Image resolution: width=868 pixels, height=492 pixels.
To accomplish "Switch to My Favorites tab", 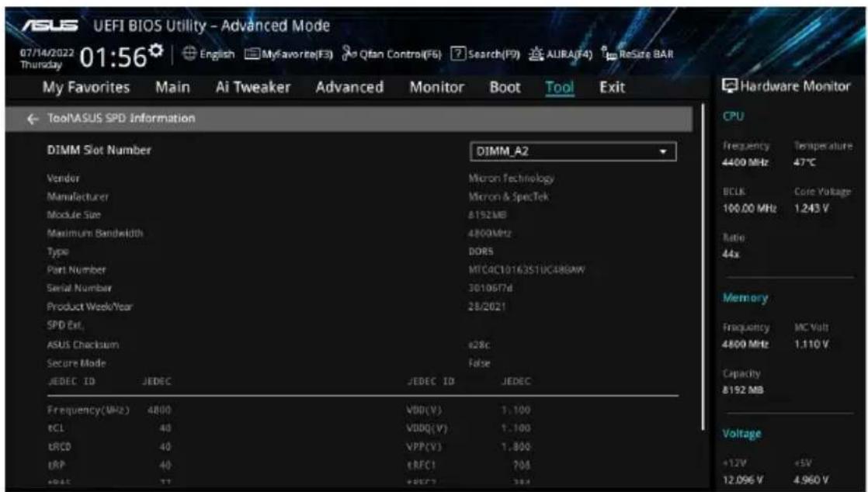I will [86, 88].
